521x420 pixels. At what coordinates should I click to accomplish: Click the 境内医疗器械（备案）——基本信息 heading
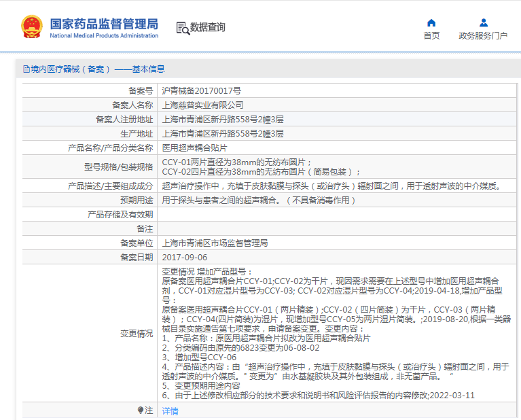pyautogui.click(x=98, y=69)
